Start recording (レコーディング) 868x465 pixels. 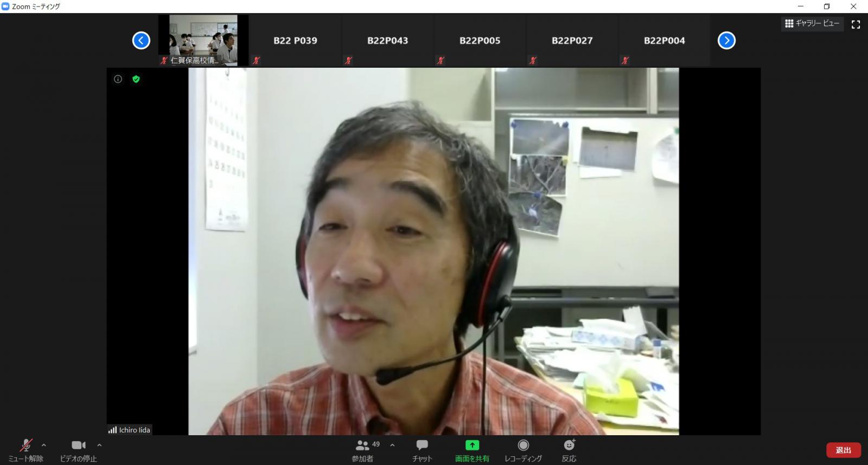pos(523,450)
